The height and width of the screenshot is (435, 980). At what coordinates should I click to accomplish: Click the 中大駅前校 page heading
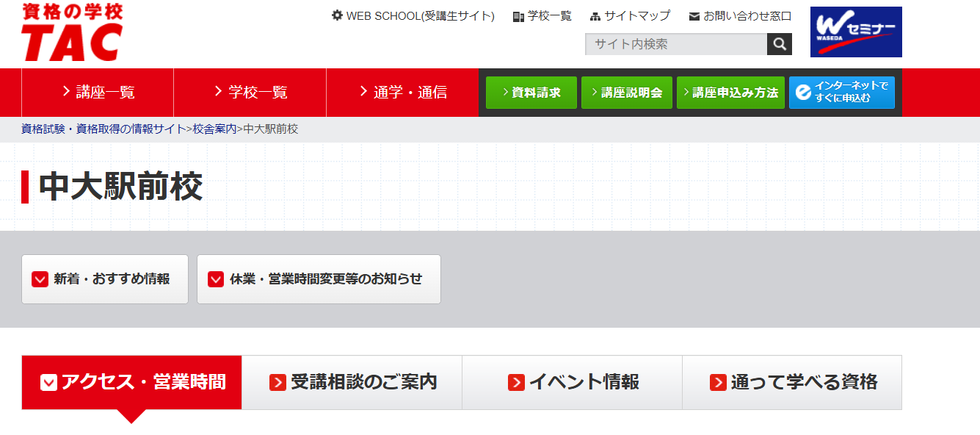pos(120,187)
